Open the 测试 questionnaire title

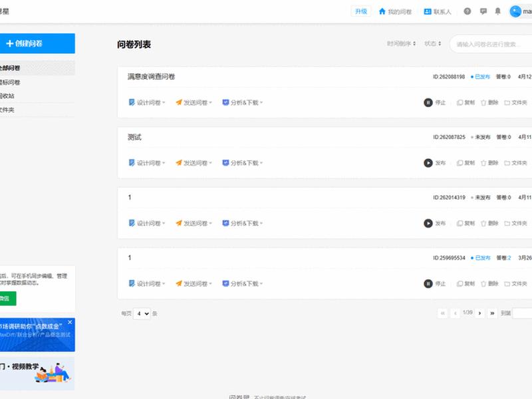[x=134, y=137]
